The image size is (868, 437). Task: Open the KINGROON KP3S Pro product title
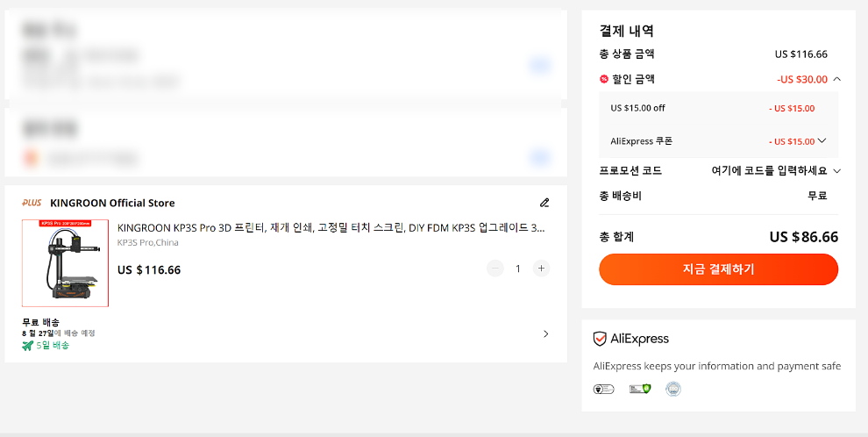pyautogui.click(x=331, y=228)
